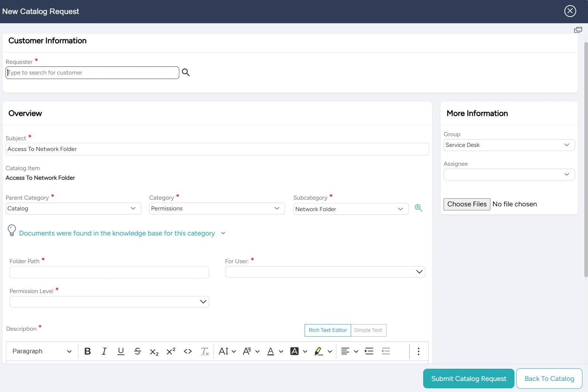
Task: Expand knowledge base documents chevron
Action: tap(223, 233)
